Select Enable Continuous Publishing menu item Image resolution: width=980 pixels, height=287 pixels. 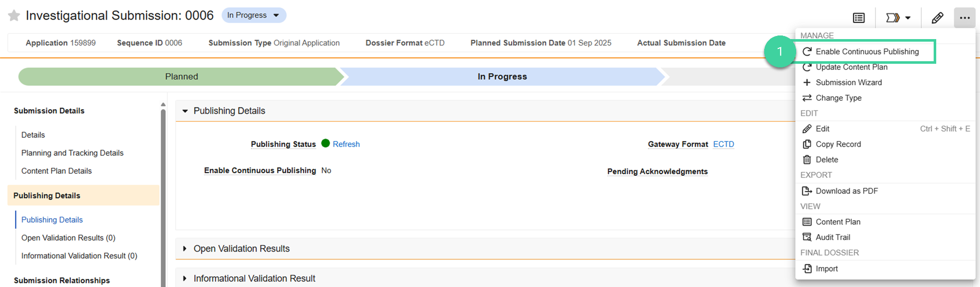coord(867,51)
